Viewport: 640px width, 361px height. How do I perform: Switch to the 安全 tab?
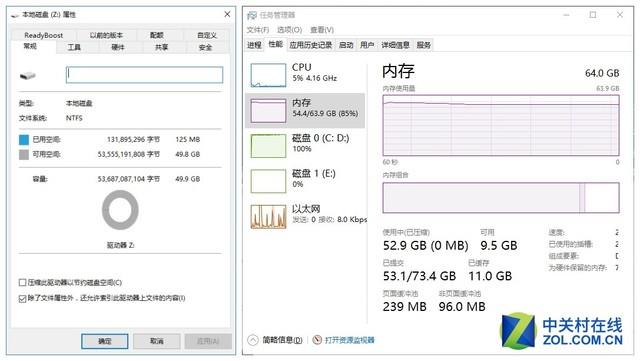(205, 47)
